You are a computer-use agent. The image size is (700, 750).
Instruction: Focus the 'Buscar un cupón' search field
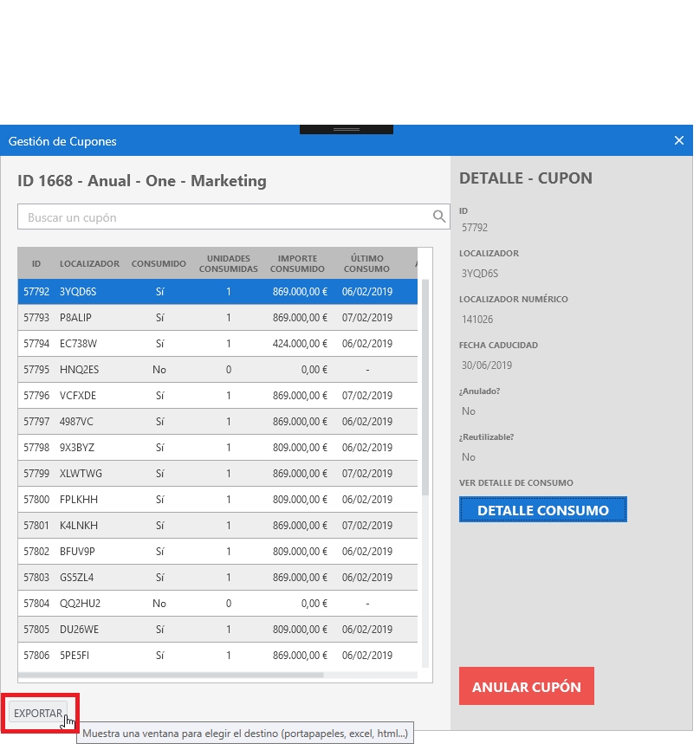(234, 217)
